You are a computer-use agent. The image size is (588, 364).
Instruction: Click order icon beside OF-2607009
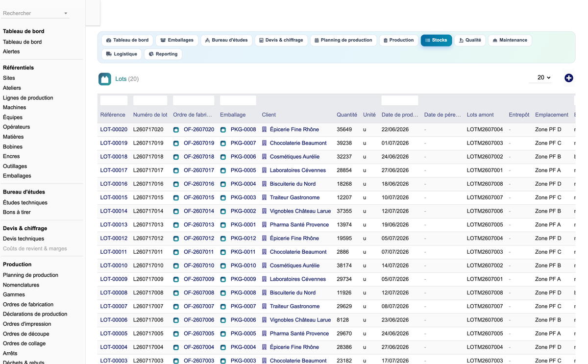click(176, 279)
